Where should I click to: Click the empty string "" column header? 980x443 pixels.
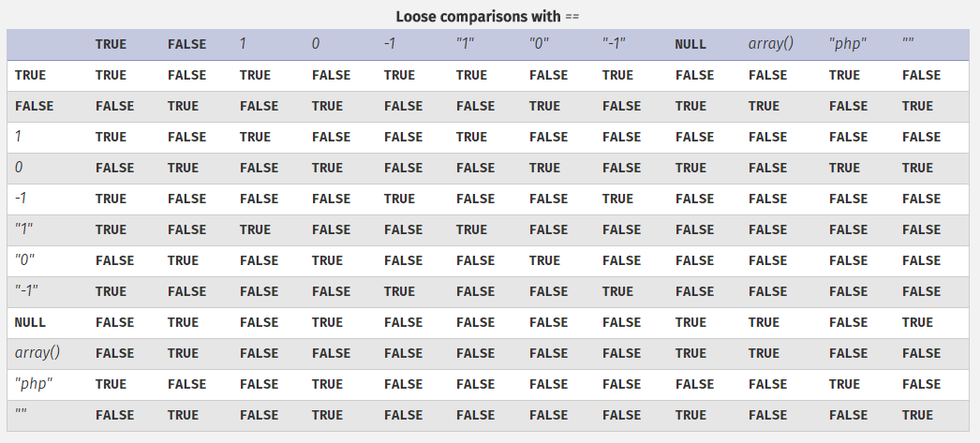pos(908,44)
